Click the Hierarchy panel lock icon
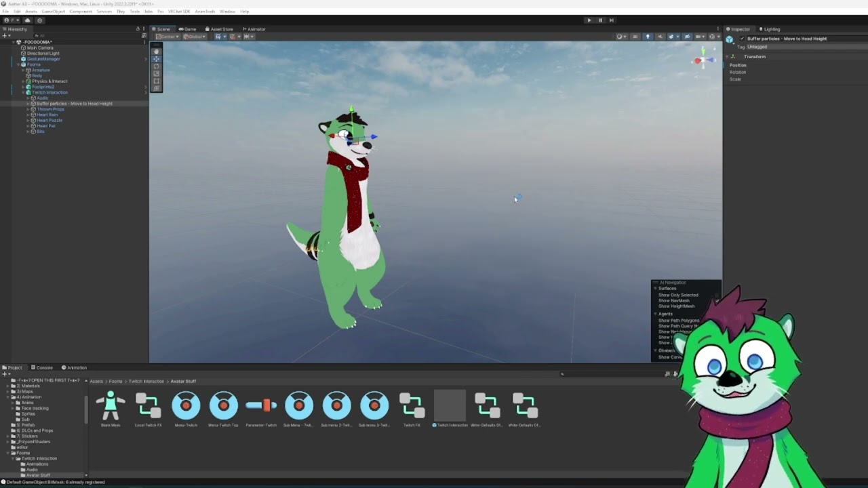The width and height of the screenshot is (868, 488). [x=138, y=29]
